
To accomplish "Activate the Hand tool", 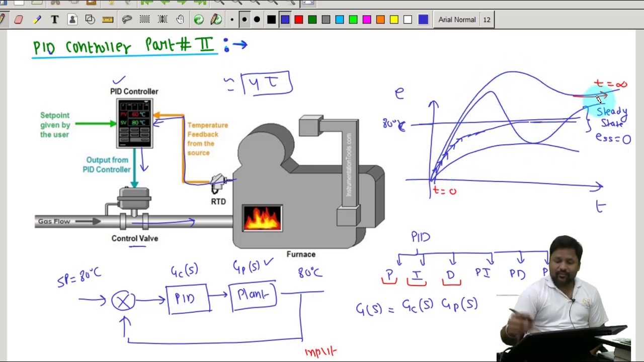I will click(x=180, y=20).
